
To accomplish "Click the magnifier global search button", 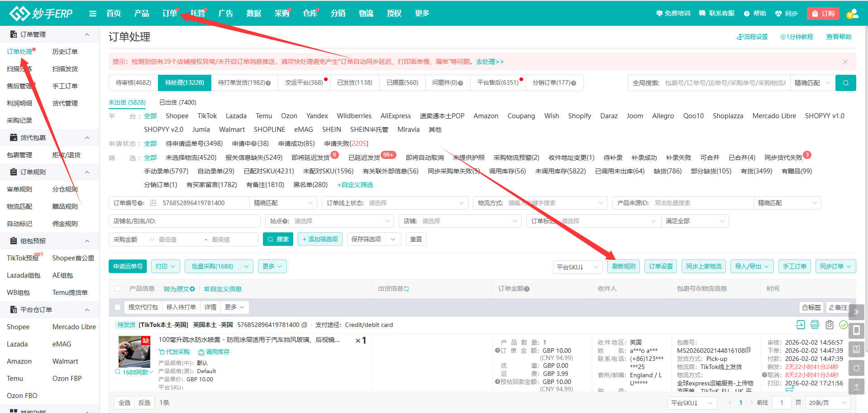I will coord(845,83).
